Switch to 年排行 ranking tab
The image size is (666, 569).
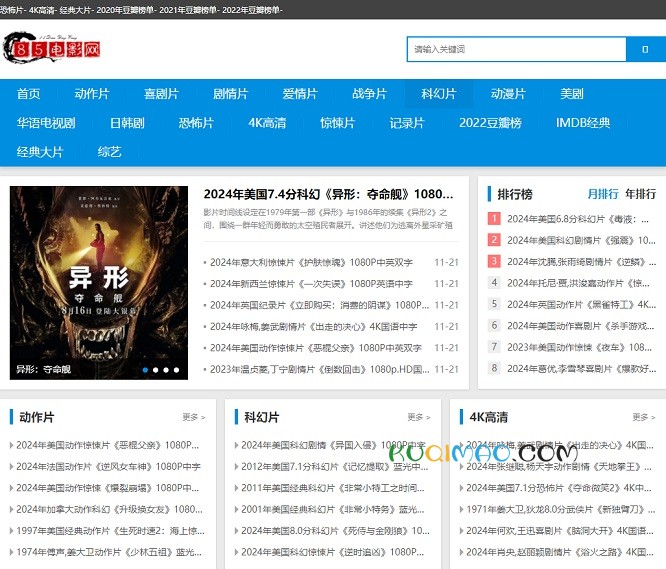pos(641,194)
